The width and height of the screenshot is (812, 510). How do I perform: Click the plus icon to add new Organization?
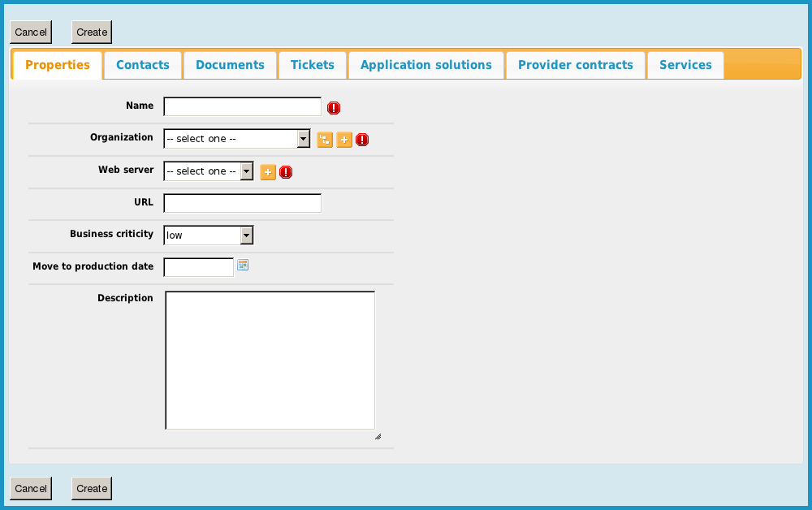(344, 140)
